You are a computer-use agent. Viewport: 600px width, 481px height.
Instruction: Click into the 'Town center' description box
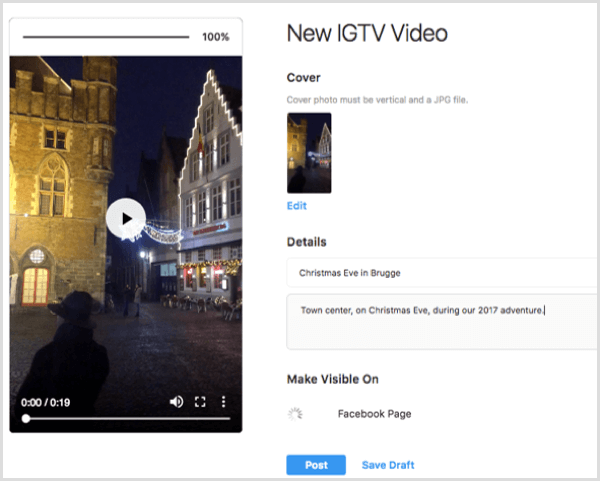(440, 321)
